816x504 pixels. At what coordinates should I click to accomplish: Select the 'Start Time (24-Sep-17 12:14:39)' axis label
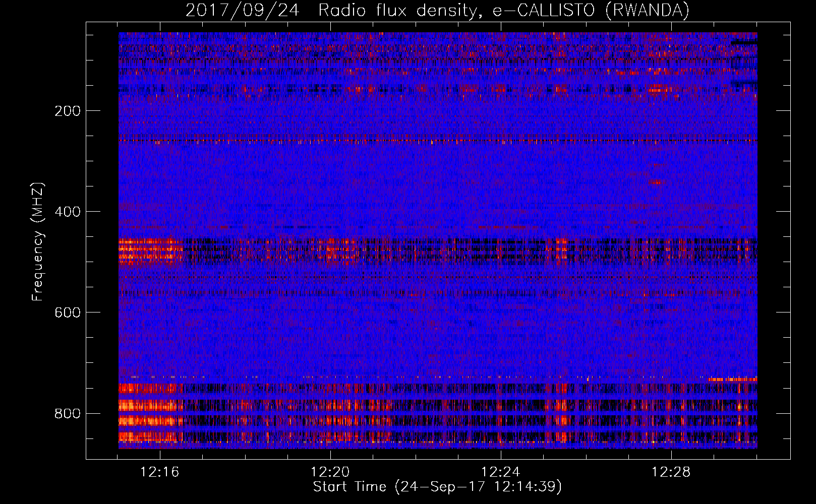coord(437,487)
